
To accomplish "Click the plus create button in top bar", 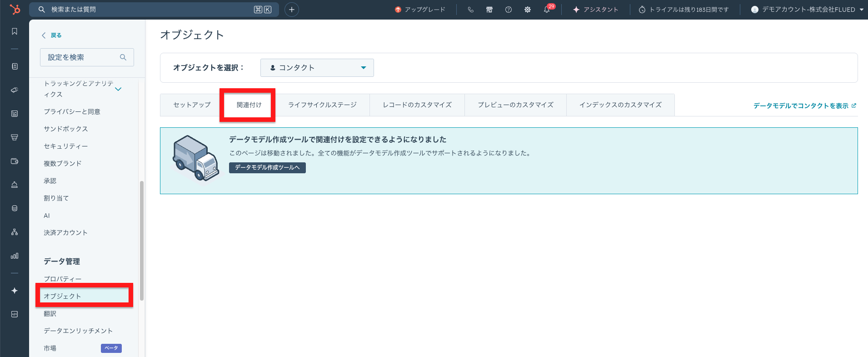I will pos(292,10).
